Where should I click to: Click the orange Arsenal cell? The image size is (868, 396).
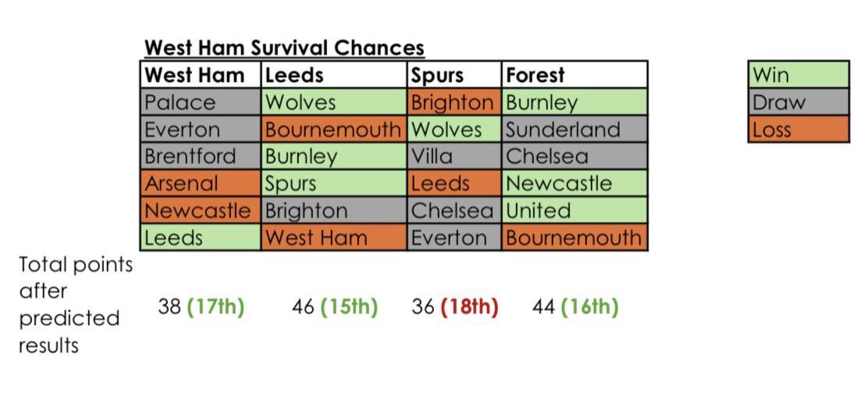[x=201, y=184]
